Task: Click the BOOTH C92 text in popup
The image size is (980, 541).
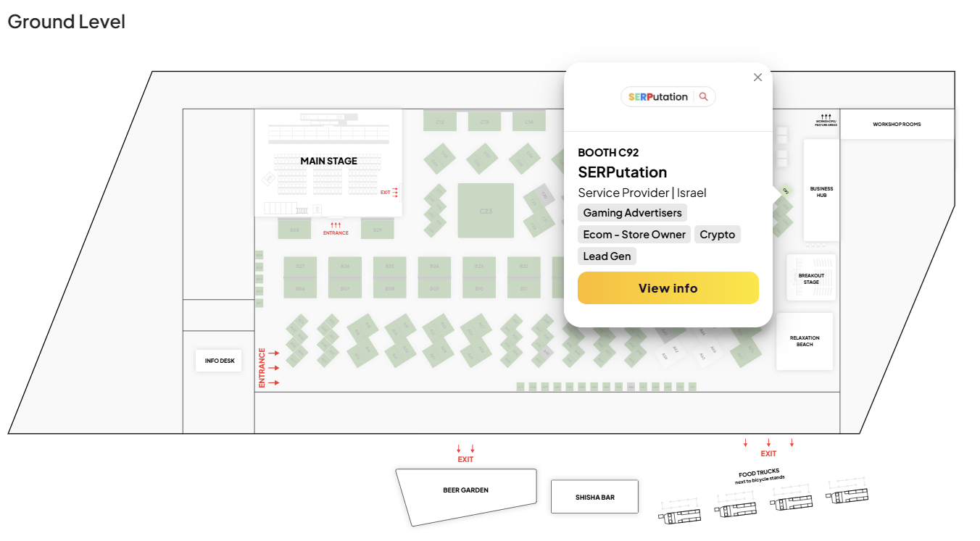Action: click(x=608, y=152)
